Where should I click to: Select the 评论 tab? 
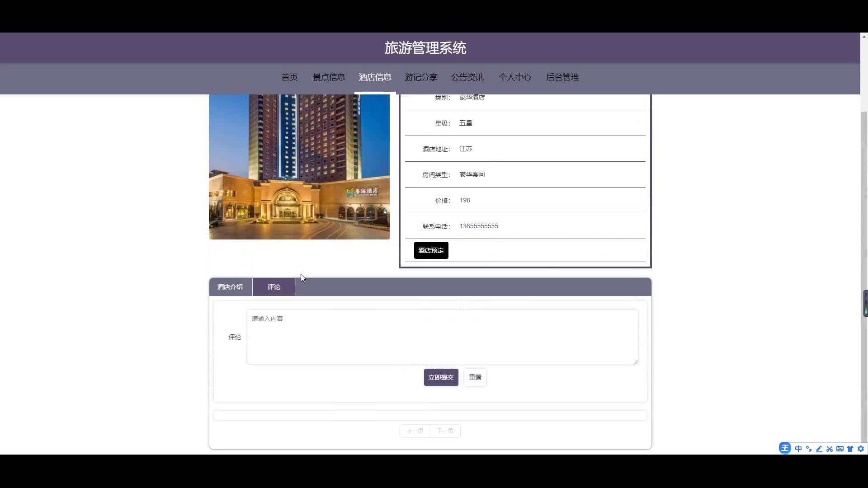click(274, 287)
